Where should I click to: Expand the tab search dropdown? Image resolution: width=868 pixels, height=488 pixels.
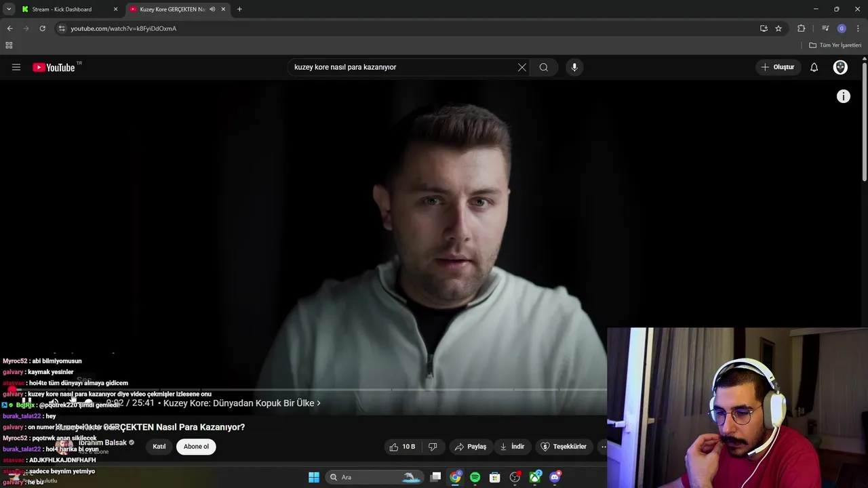point(9,9)
